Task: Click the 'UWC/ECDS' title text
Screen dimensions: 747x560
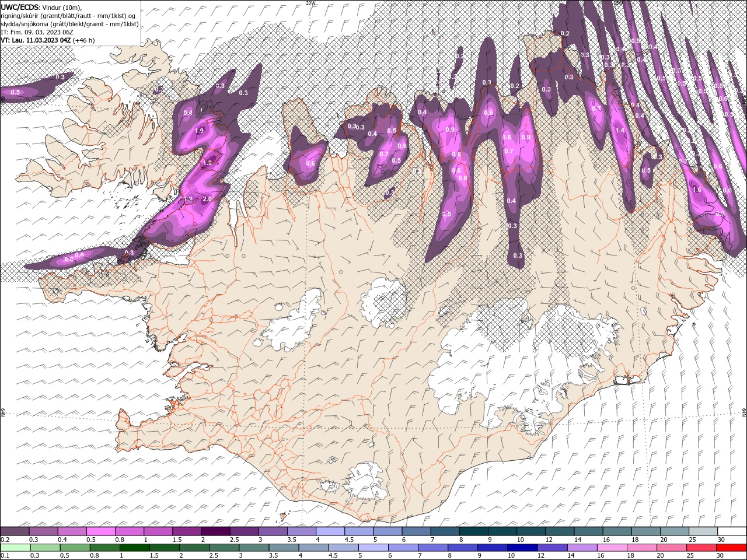Action: [x=20, y=7]
